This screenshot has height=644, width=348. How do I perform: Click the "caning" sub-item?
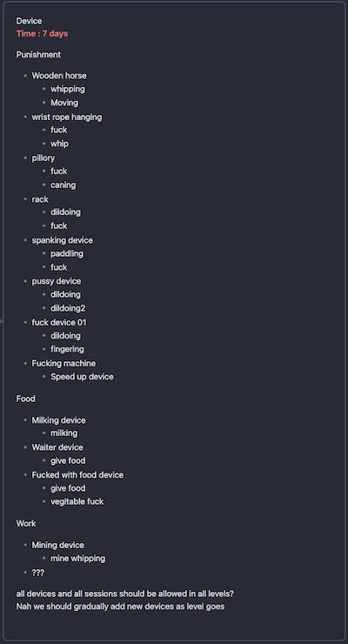[64, 185]
